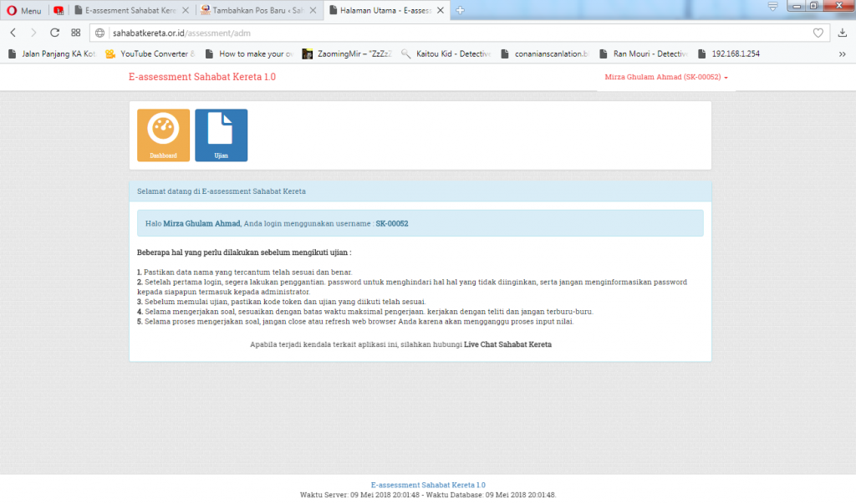
Task: Click the forward navigation arrow
Action: [33, 34]
